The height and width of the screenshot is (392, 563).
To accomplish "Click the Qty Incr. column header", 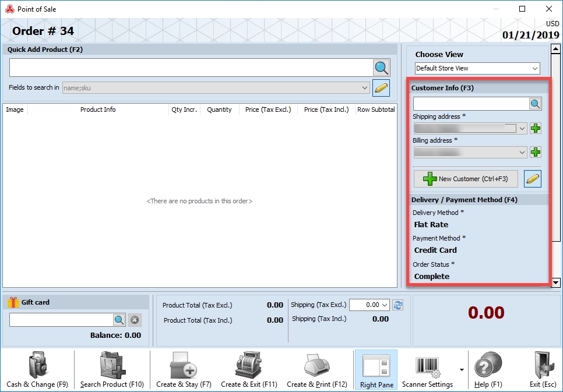I will (184, 110).
